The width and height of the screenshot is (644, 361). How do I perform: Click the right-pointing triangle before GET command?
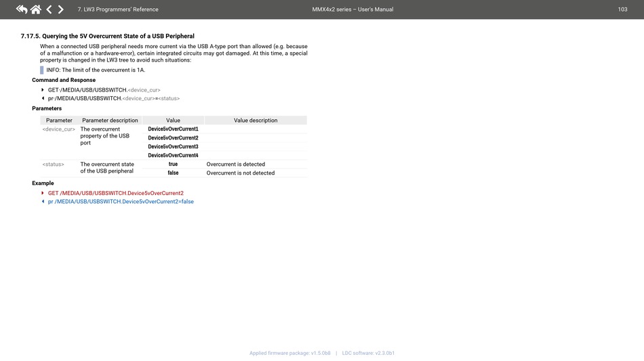point(43,89)
